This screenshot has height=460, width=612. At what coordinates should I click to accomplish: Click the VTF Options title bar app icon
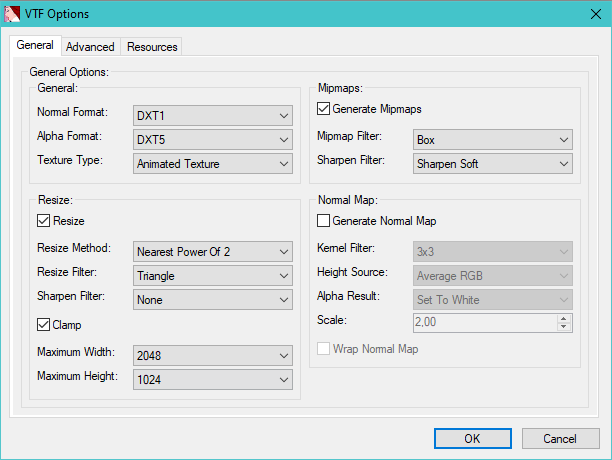pyautogui.click(x=12, y=14)
